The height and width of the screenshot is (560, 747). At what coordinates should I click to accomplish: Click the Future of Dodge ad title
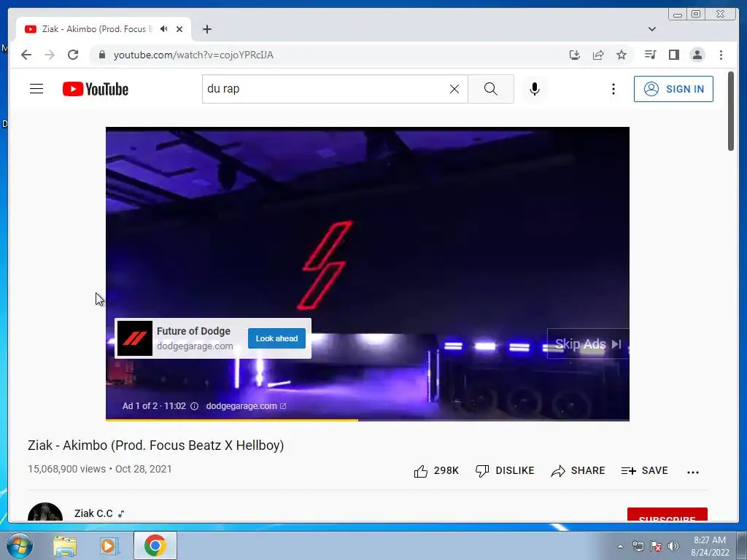pyautogui.click(x=193, y=331)
